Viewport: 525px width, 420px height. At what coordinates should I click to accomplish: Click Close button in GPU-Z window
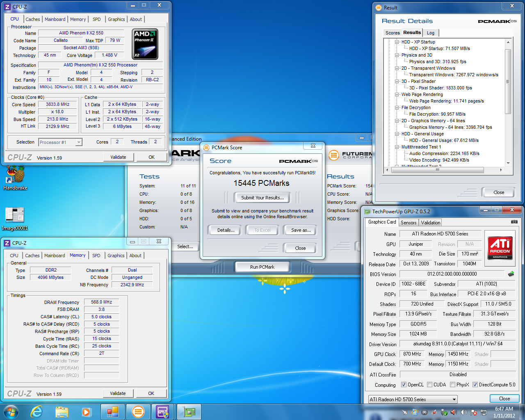tap(504, 399)
